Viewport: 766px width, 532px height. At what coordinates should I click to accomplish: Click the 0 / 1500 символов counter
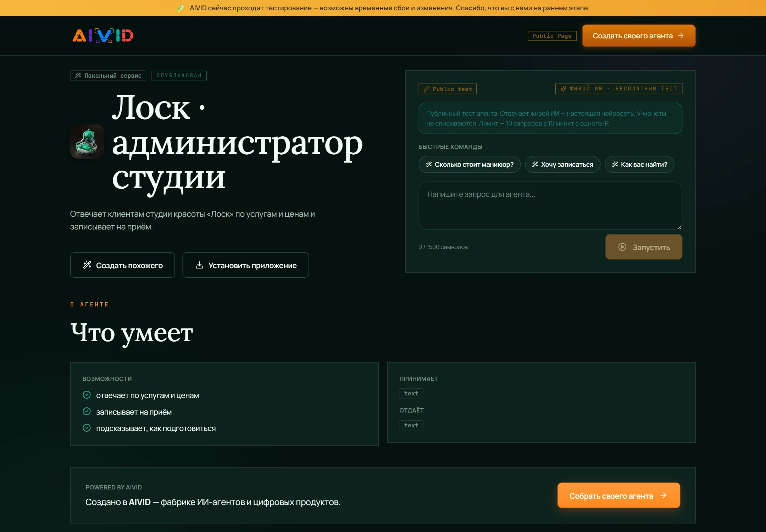[x=443, y=247]
